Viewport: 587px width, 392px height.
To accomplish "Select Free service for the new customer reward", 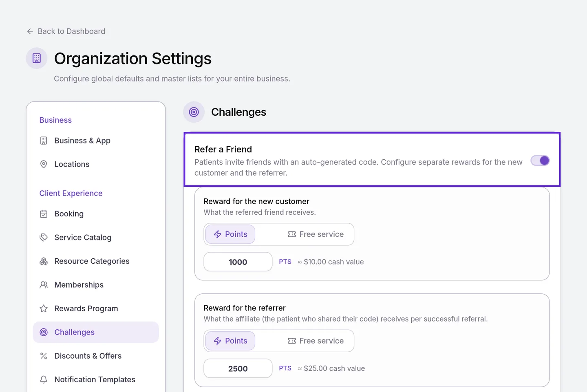I will 316,234.
